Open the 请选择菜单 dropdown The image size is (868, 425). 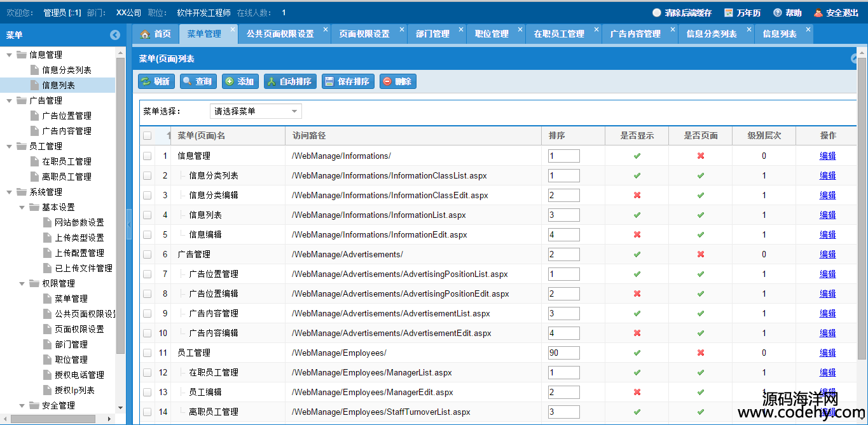pyautogui.click(x=256, y=112)
